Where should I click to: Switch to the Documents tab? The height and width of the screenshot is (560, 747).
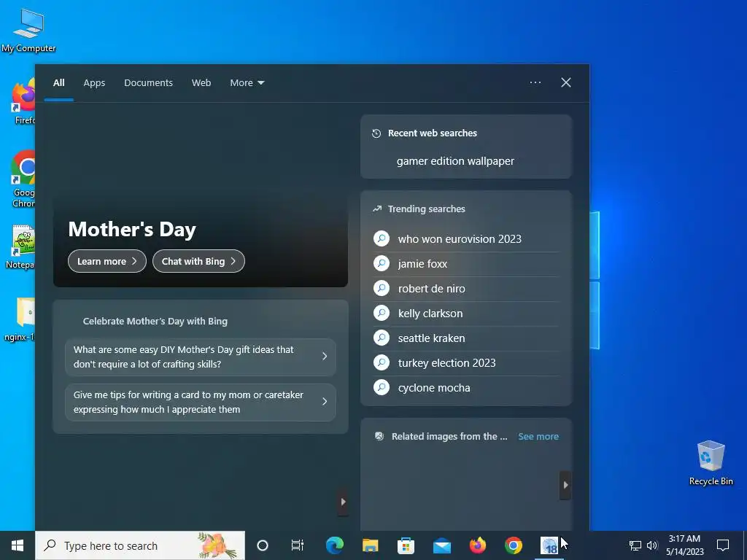pos(148,83)
